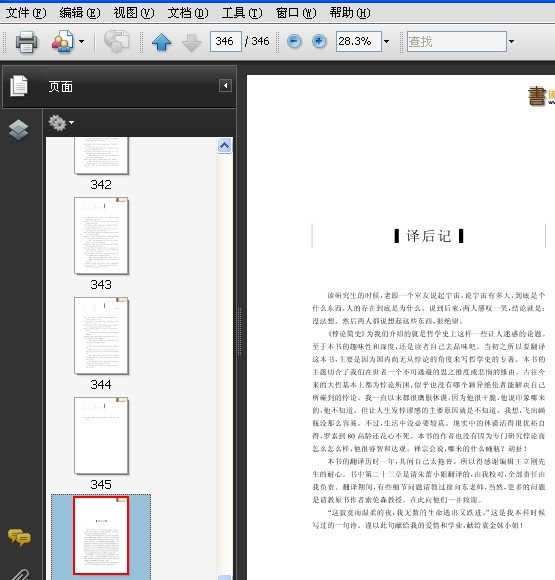Open the 文件(F) menu

tap(26, 13)
